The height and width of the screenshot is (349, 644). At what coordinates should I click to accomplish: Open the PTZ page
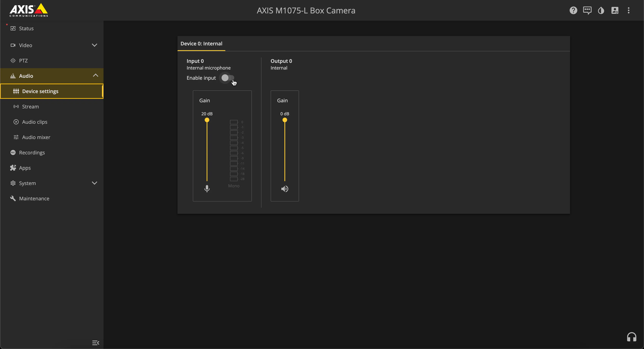coord(52,61)
